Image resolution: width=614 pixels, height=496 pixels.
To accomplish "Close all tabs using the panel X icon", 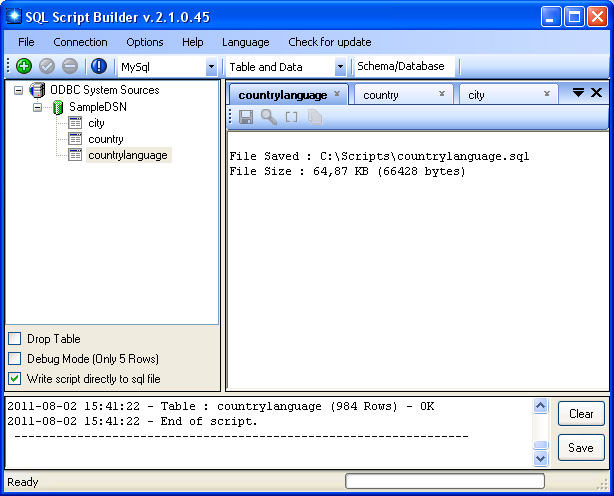I will [596, 93].
